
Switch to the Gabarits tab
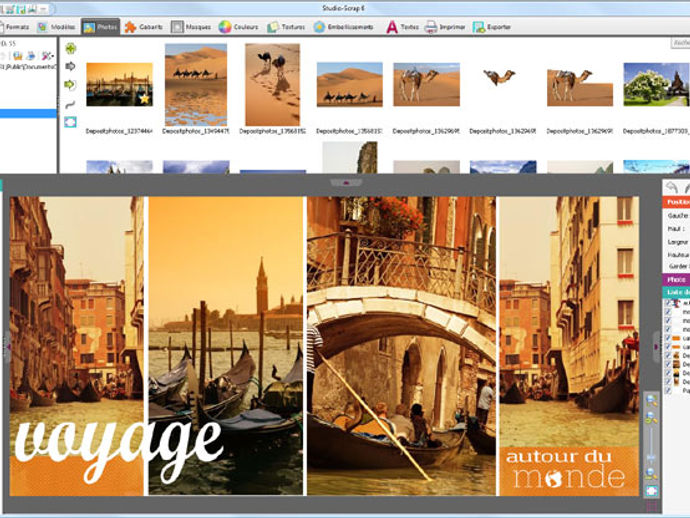click(x=143, y=27)
